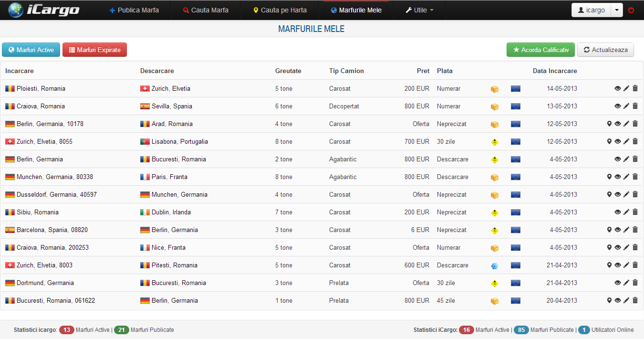This screenshot has width=644, height=339.
Task: Show expired goods with Marfuri Expirate
Action: (94, 50)
